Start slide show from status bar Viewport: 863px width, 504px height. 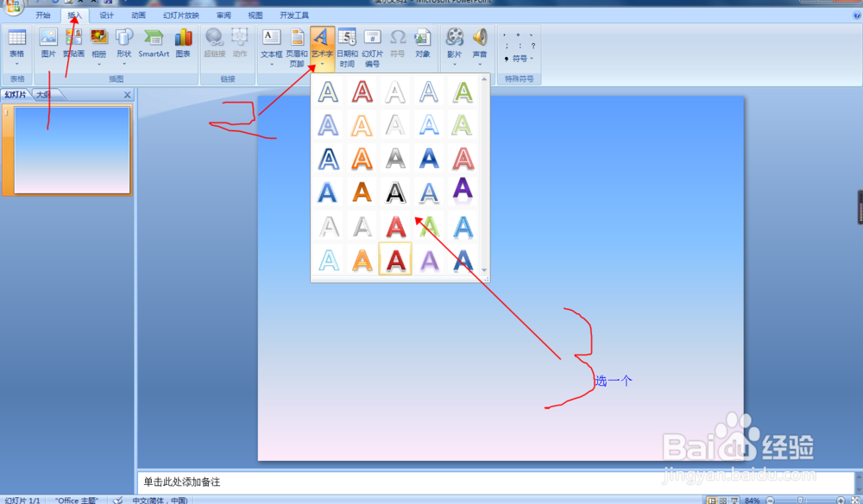click(734, 501)
